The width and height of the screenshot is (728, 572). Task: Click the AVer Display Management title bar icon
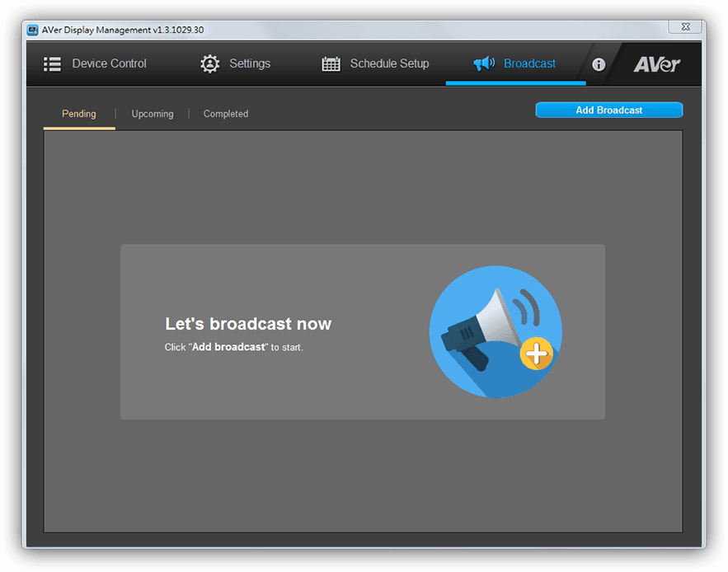[32, 30]
